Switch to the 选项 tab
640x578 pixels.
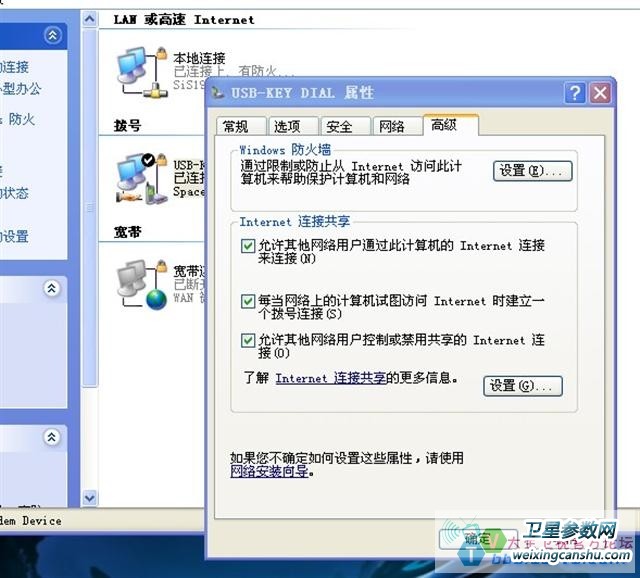[293, 126]
